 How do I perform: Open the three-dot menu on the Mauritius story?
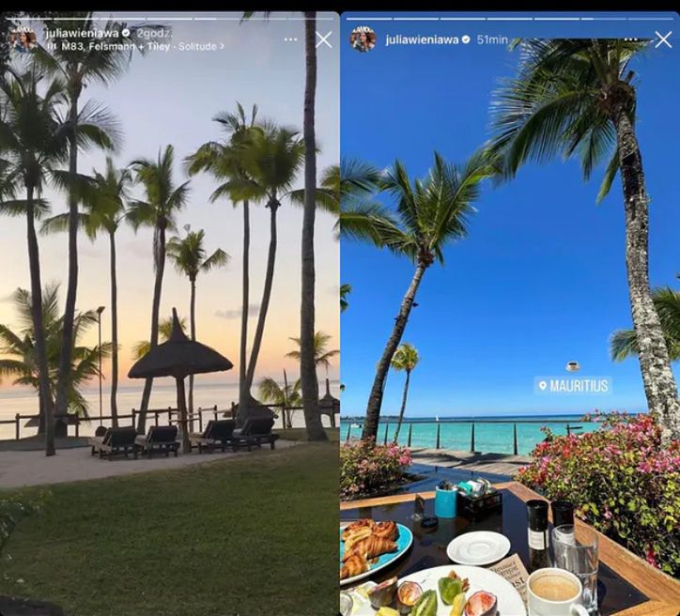click(630, 39)
